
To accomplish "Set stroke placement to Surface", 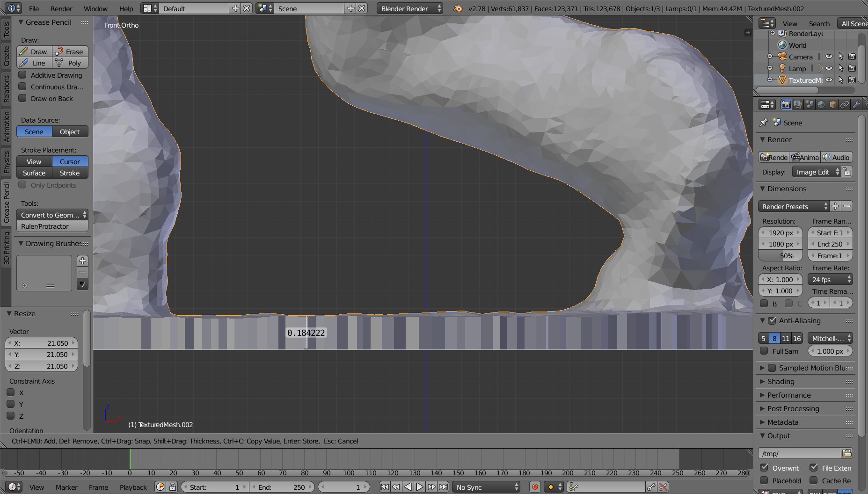I will tap(34, 173).
